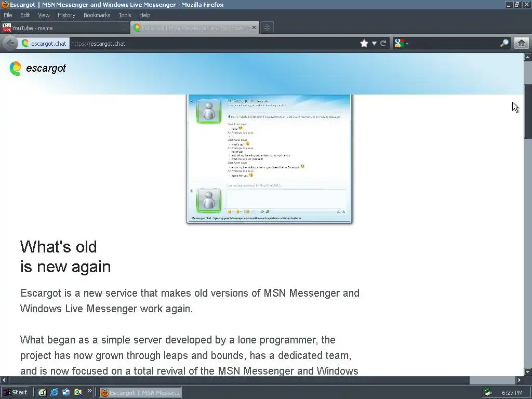Screen dimensions: 532x399
Task: Click the 'What's old is new again' heading
Action: pyautogui.click(x=65, y=257)
